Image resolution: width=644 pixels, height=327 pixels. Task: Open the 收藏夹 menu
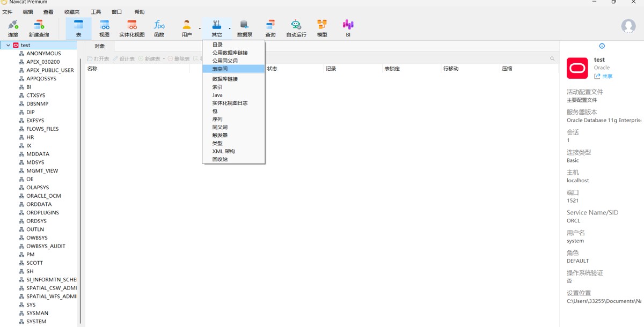72,12
